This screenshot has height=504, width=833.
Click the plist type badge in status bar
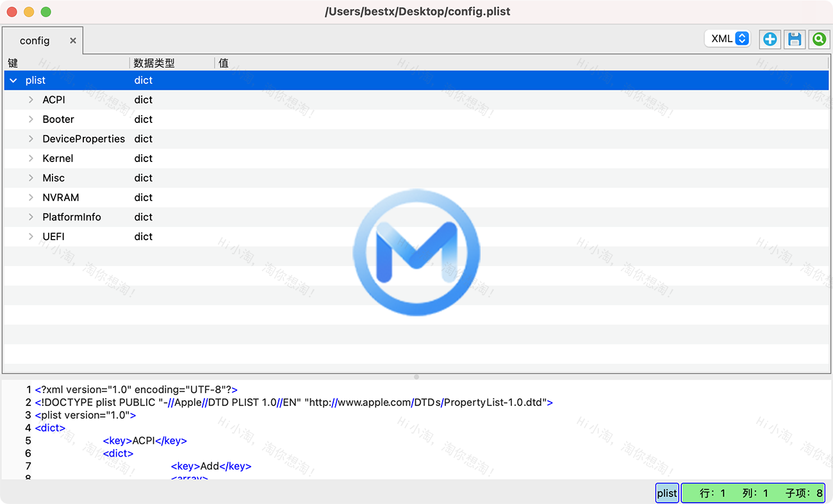coord(667,493)
